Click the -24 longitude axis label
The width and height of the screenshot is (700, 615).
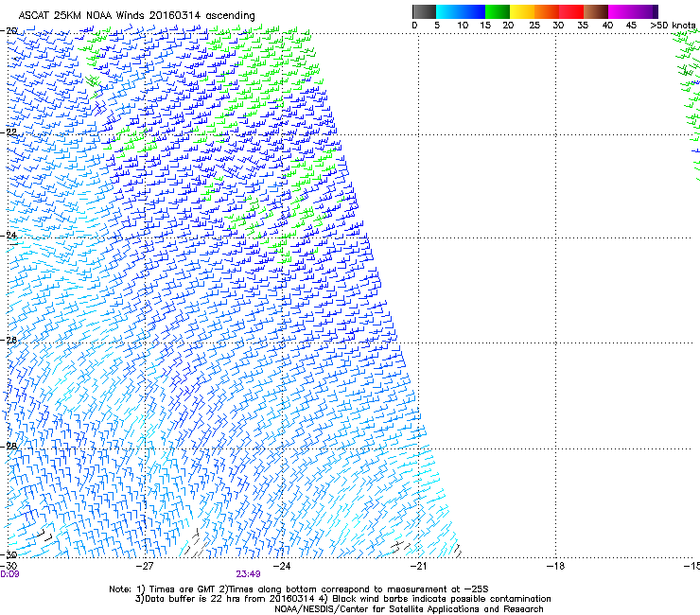[x=281, y=566]
